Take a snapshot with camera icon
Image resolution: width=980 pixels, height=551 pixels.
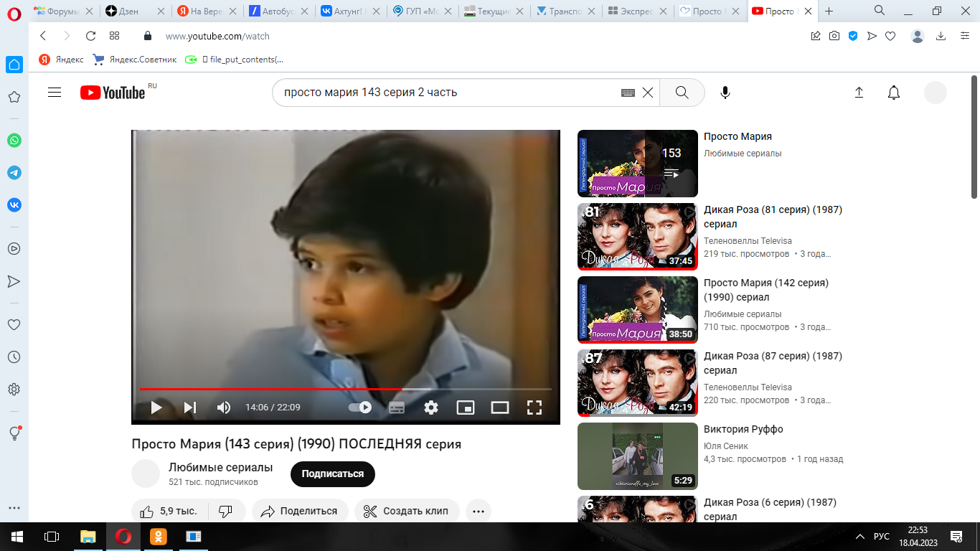pyautogui.click(x=834, y=36)
